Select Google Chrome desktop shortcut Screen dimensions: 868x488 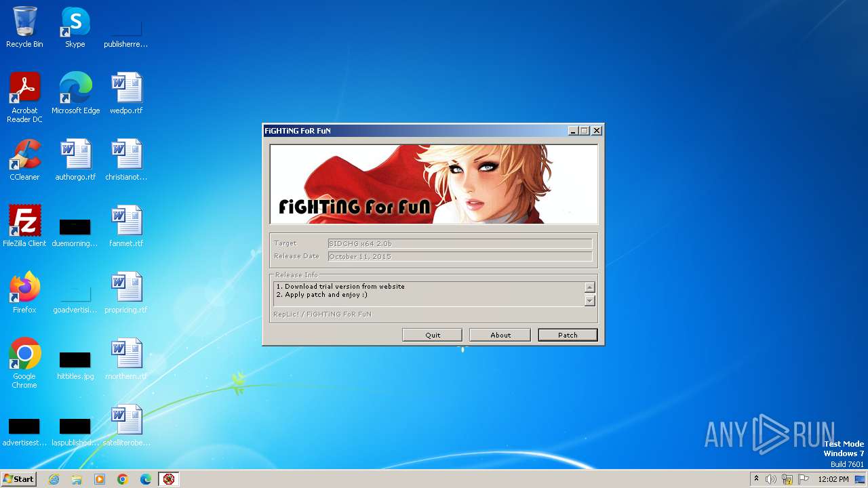pyautogui.click(x=24, y=363)
